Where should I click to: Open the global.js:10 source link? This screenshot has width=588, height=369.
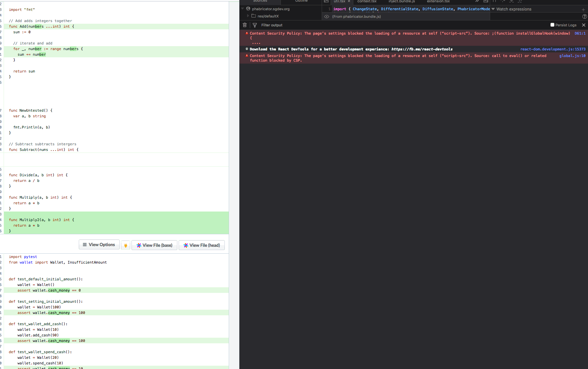tap(572, 56)
